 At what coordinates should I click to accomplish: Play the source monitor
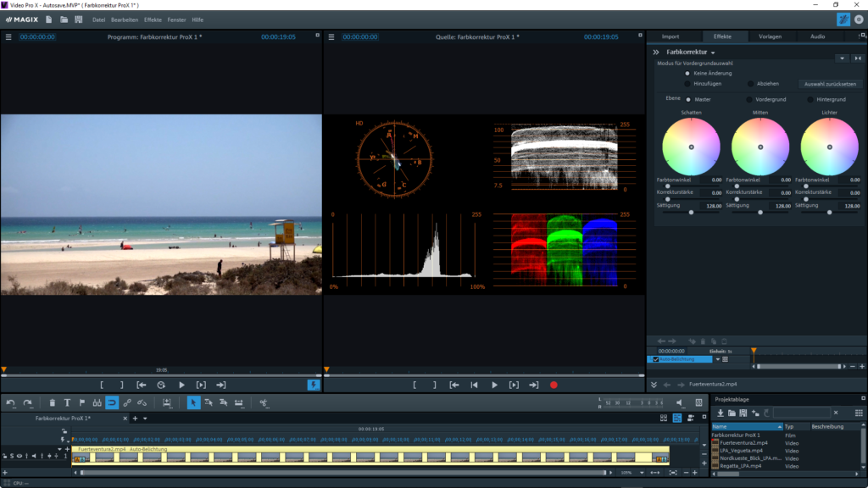click(x=494, y=385)
